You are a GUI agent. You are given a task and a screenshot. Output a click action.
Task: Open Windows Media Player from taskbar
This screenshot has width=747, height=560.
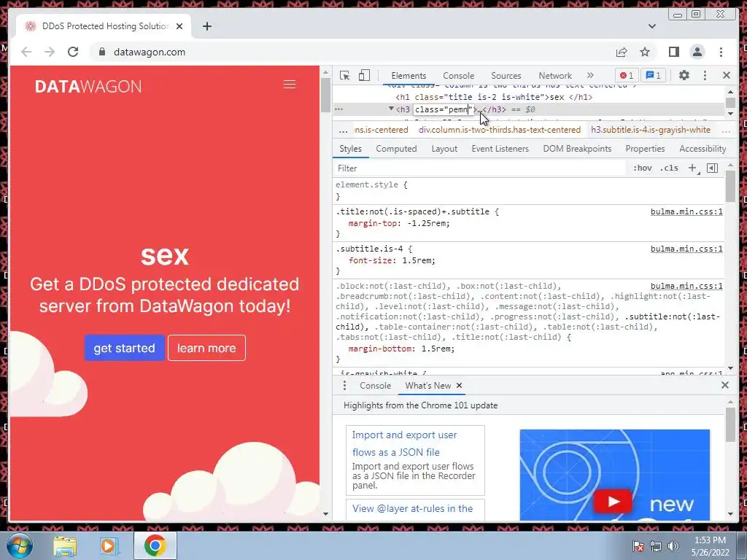click(x=109, y=545)
